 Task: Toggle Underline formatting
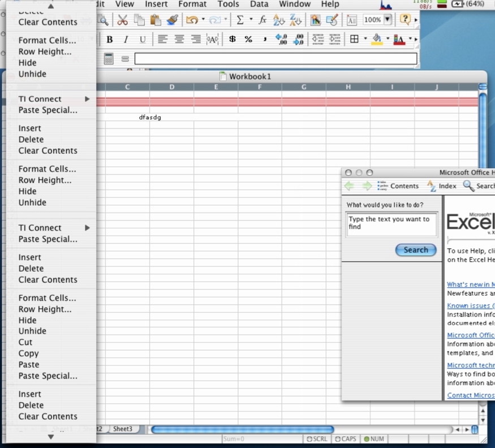point(142,40)
